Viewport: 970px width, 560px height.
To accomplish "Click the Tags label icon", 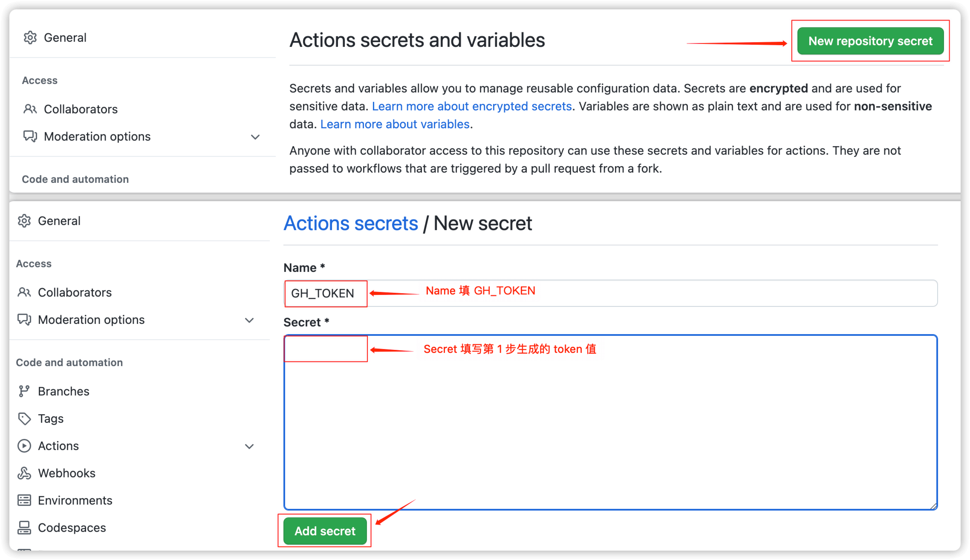I will 24,419.
